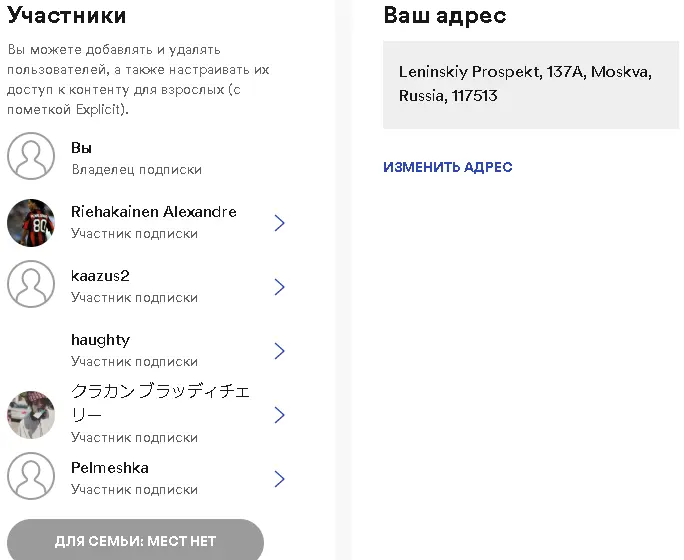The image size is (684, 560).
Task: Expand Riehakainen Alexandre member details chevron
Action: [x=280, y=223]
